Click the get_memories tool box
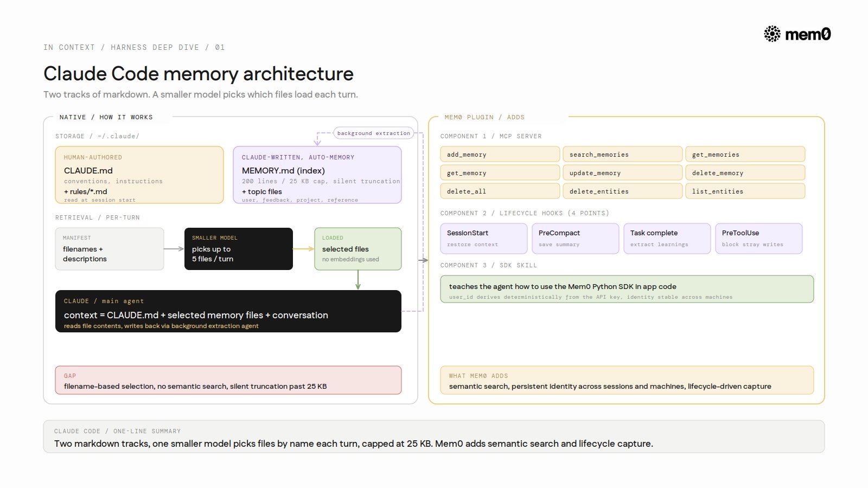 (x=745, y=155)
